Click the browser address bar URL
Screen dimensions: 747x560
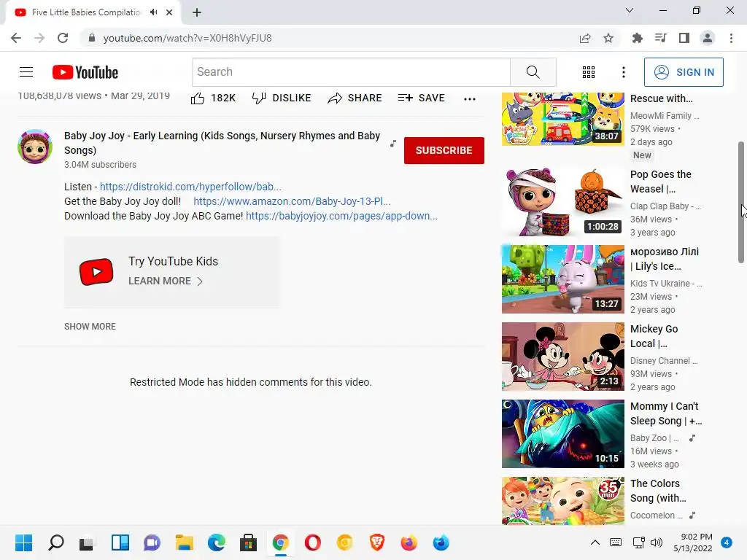[187, 38]
